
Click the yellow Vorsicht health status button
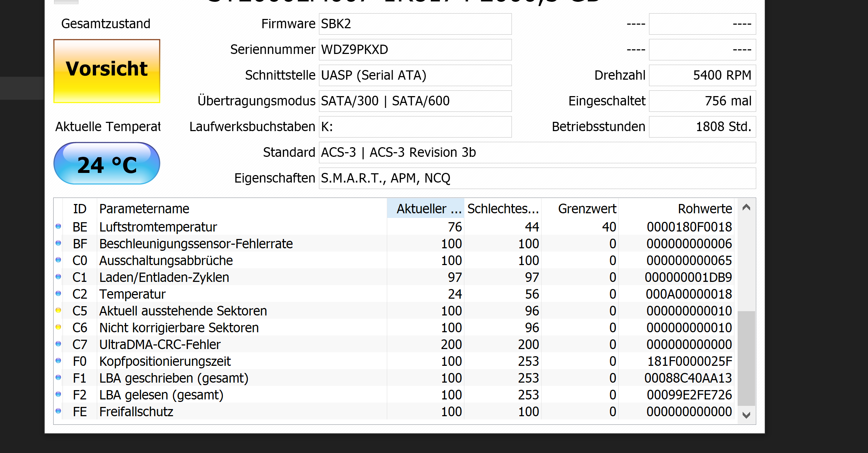pos(107,71)
